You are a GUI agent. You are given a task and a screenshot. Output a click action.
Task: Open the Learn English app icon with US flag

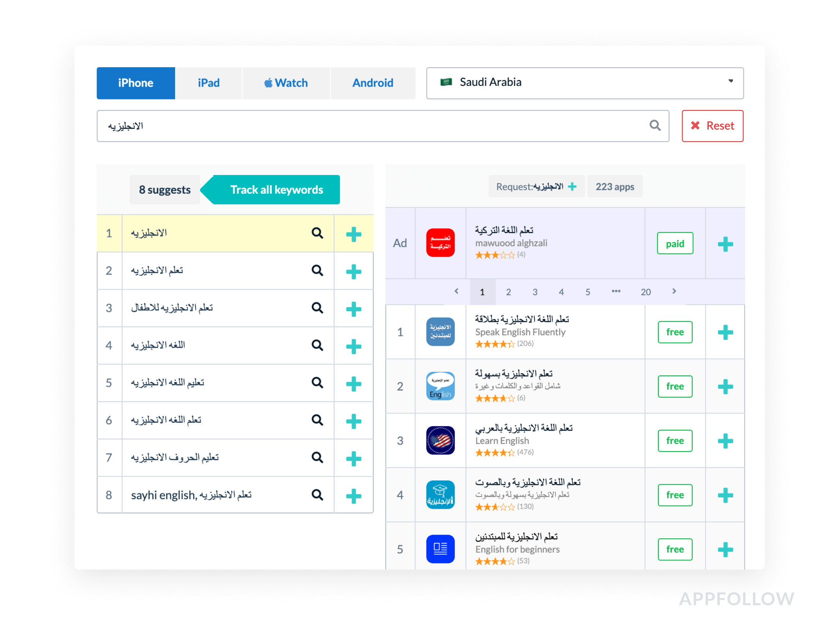pyautogui.click(x=440, y=440)
